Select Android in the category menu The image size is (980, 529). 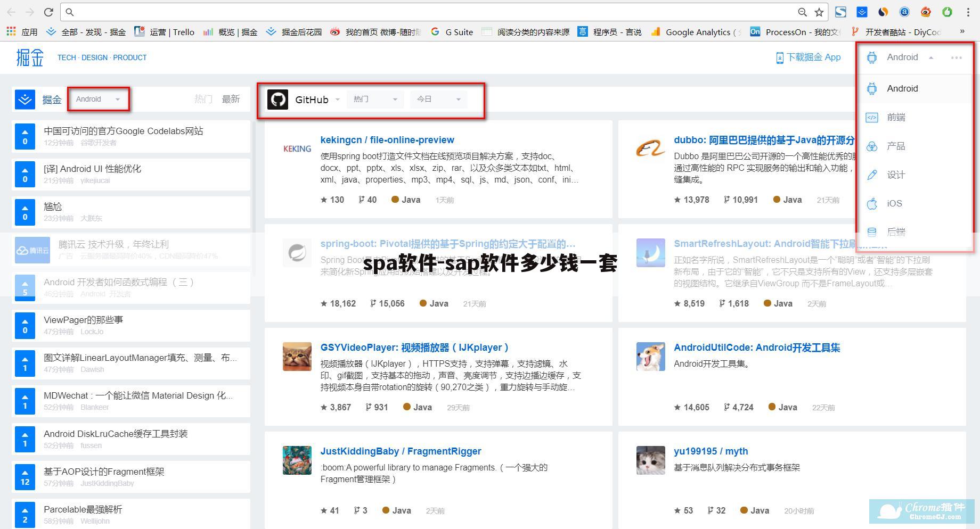(x=914, y=88)
